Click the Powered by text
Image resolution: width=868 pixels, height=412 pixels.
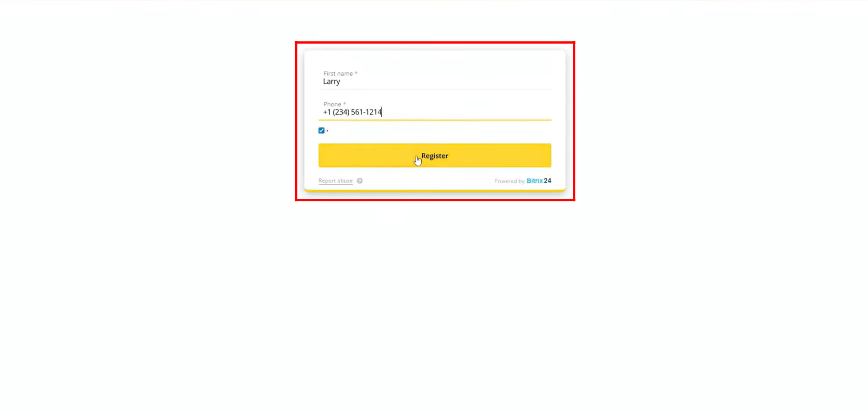click(509, 181)
